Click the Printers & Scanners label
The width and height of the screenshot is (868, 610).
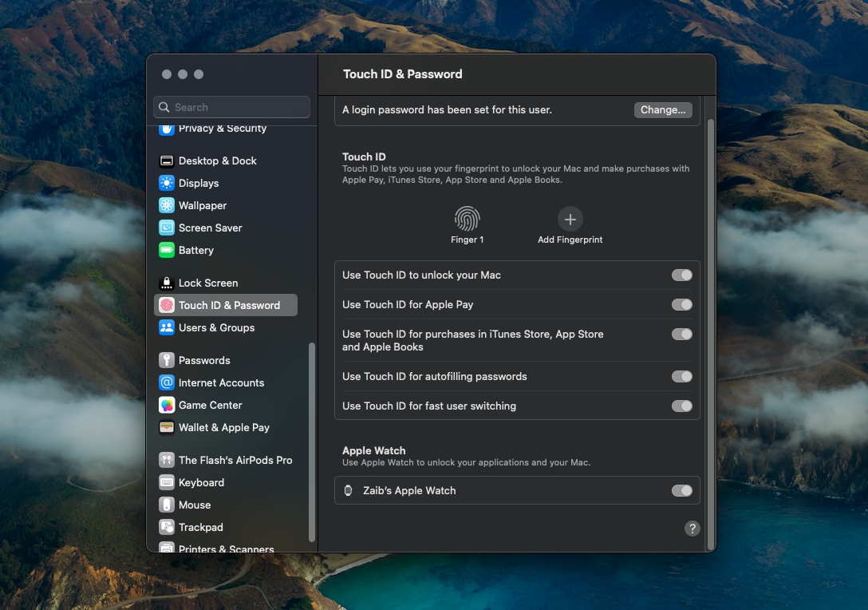pyautogui.click(x=227, y=549)
